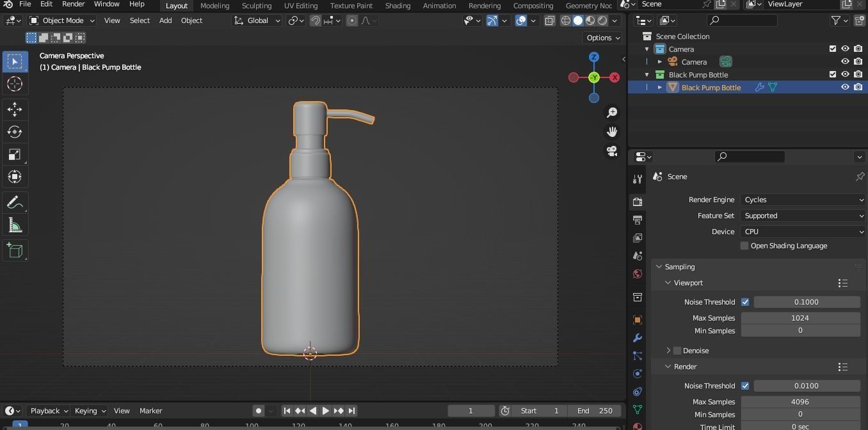
Task: Click the Z axis on navigation gizmo
Action: (594, 57)
